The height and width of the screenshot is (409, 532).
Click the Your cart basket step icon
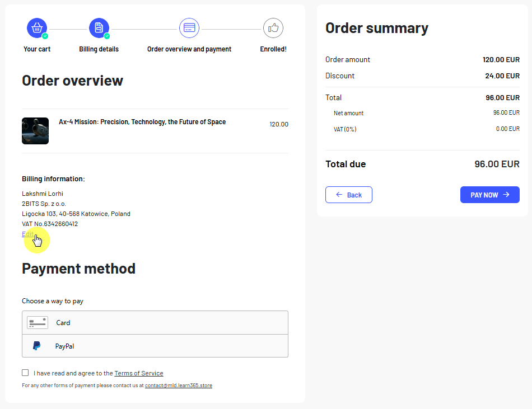tap(36, 28)
